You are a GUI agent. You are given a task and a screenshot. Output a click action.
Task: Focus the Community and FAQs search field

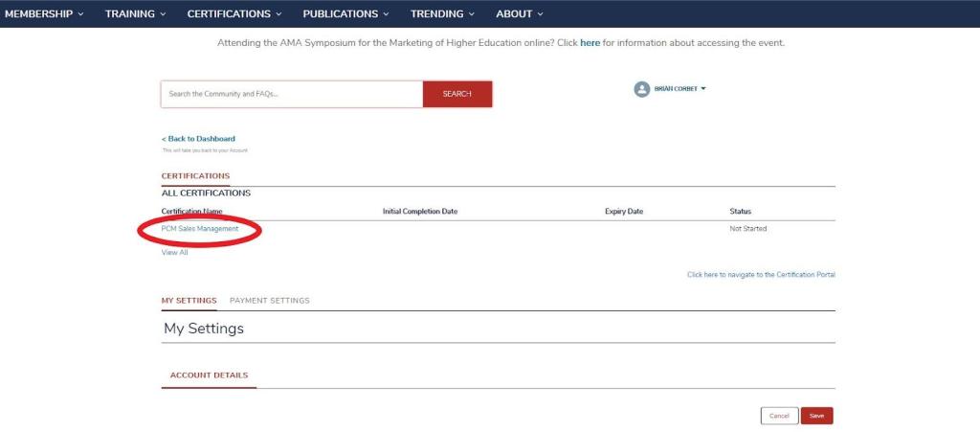click(292, 94)
